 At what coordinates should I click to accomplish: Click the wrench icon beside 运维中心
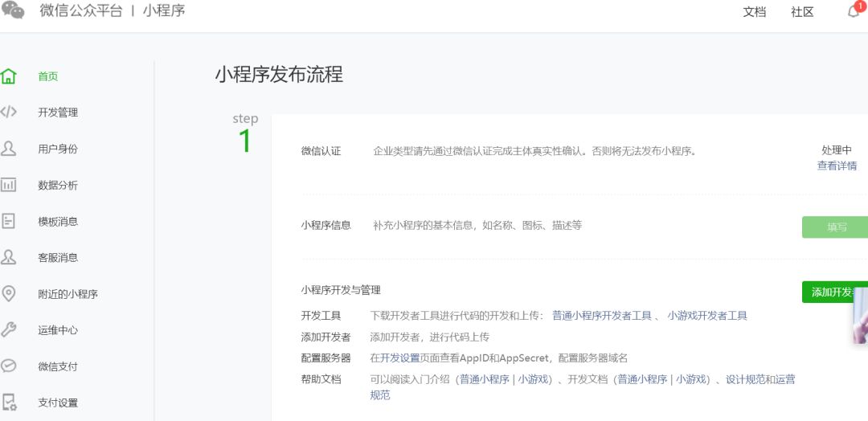8,330
